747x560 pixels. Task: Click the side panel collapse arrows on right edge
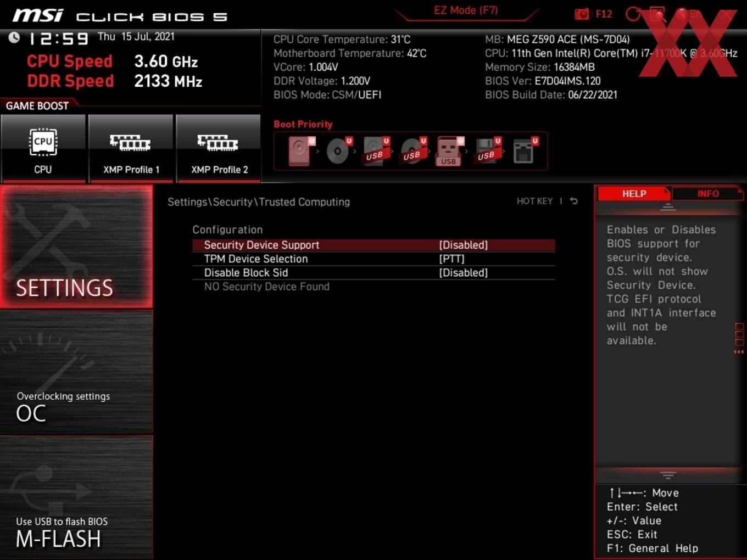click(x=739, y=352)
